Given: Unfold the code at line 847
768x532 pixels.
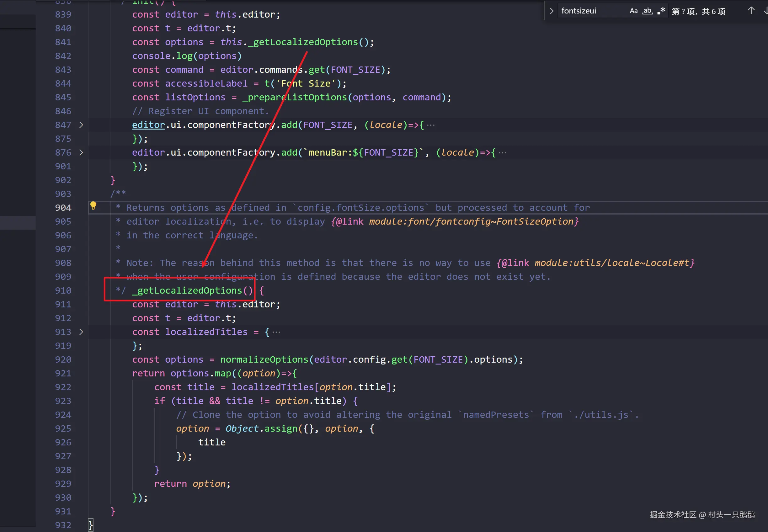Looking at the screenshot, I should click(81, 125).
